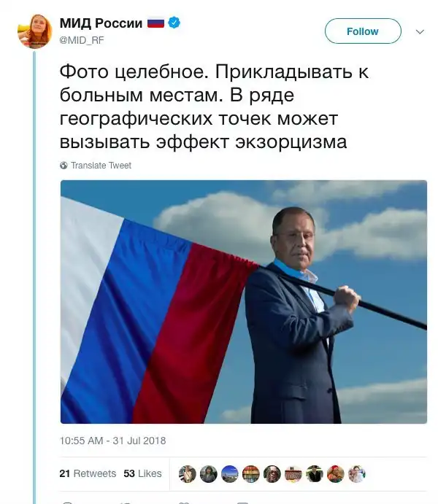View the 53 Likes list
The width and height of the screenshot is (438, 504).
[x=142, y=473]
